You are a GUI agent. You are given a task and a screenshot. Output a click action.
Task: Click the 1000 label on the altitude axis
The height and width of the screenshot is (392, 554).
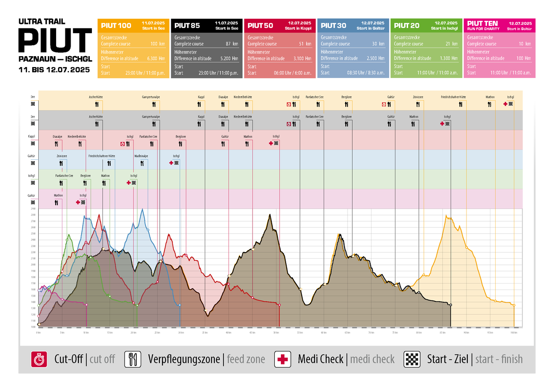pos(33,327)
